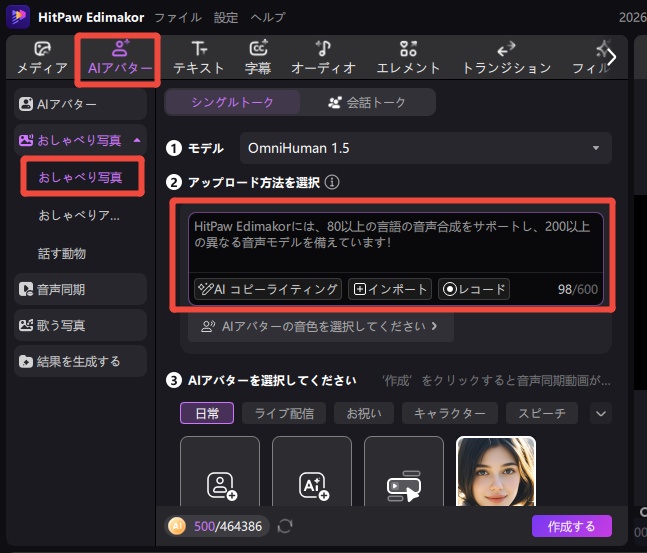Select the おしゃべりア... sub-item
The width and height of the screenshot is (647, 553).
click(79, 215)
